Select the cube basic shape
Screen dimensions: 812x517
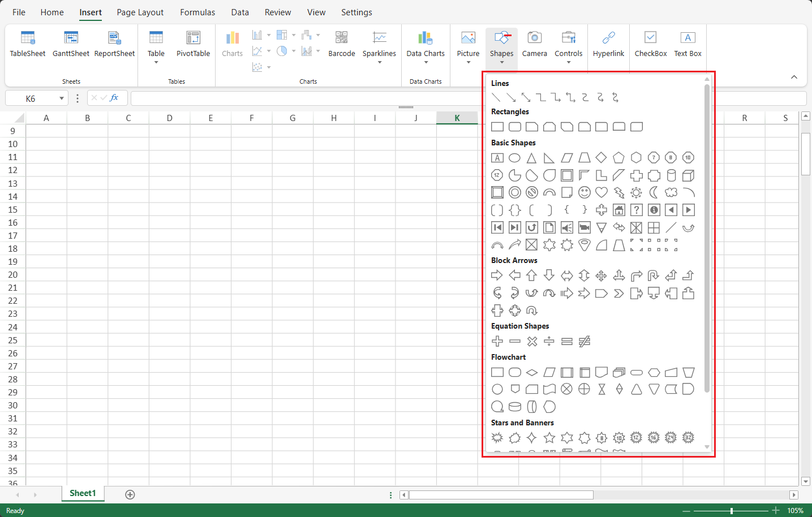click(688, 175)
